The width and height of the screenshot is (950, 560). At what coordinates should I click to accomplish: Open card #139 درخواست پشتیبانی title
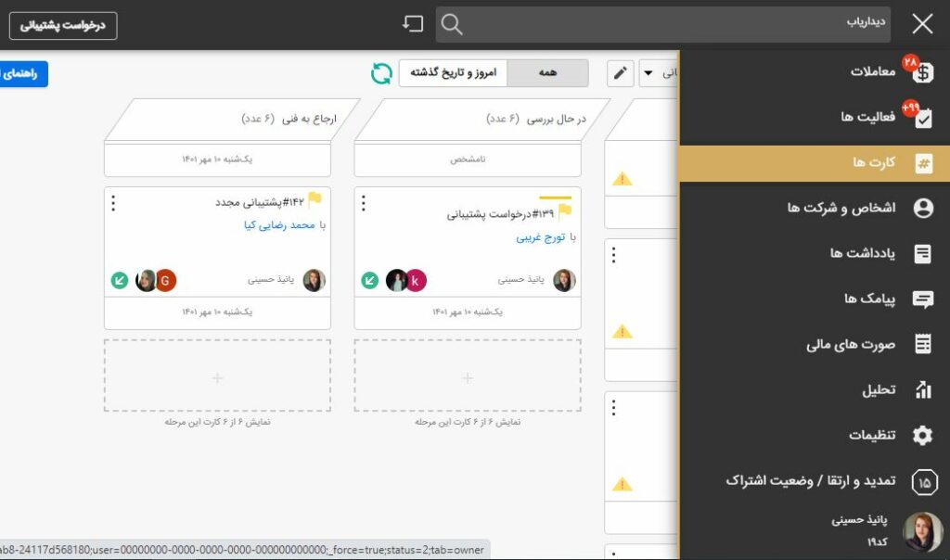pyautogui.click(x=500, y=214)
